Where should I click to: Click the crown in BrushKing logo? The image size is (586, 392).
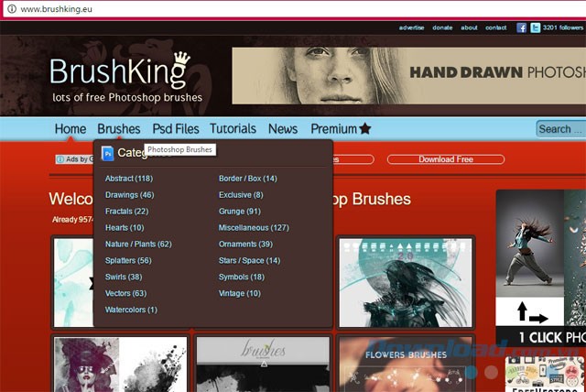[x=181, y=59]
